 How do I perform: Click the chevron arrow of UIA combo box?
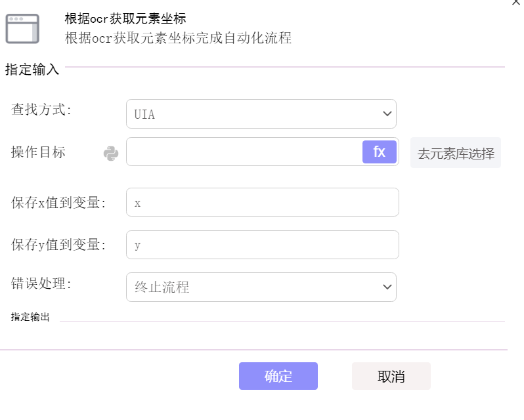(387, 114)
